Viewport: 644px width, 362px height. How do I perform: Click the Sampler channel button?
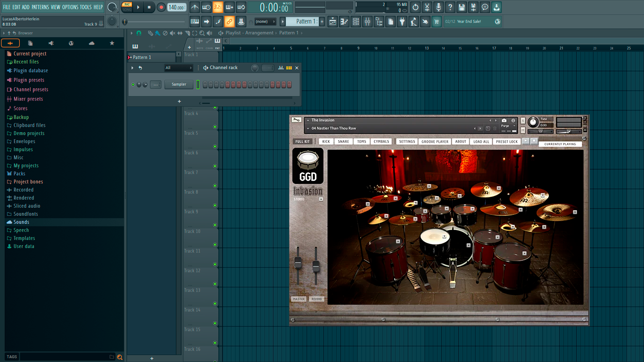tap(179, 84)
